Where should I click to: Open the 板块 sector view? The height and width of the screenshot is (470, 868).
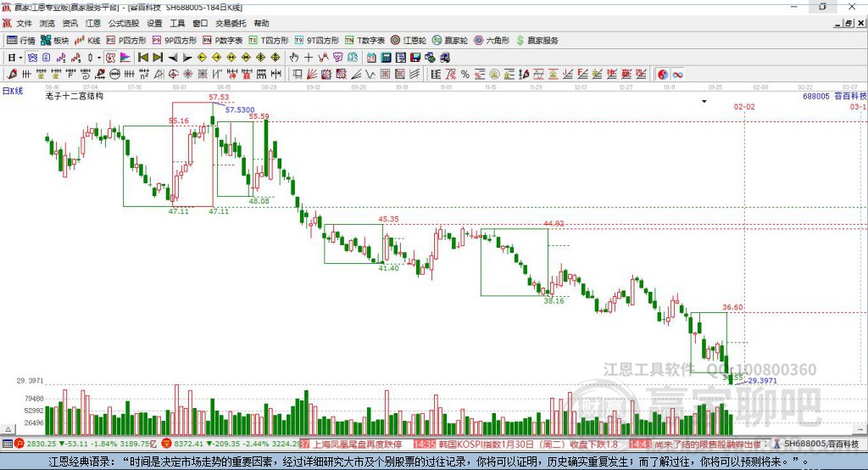55,41
